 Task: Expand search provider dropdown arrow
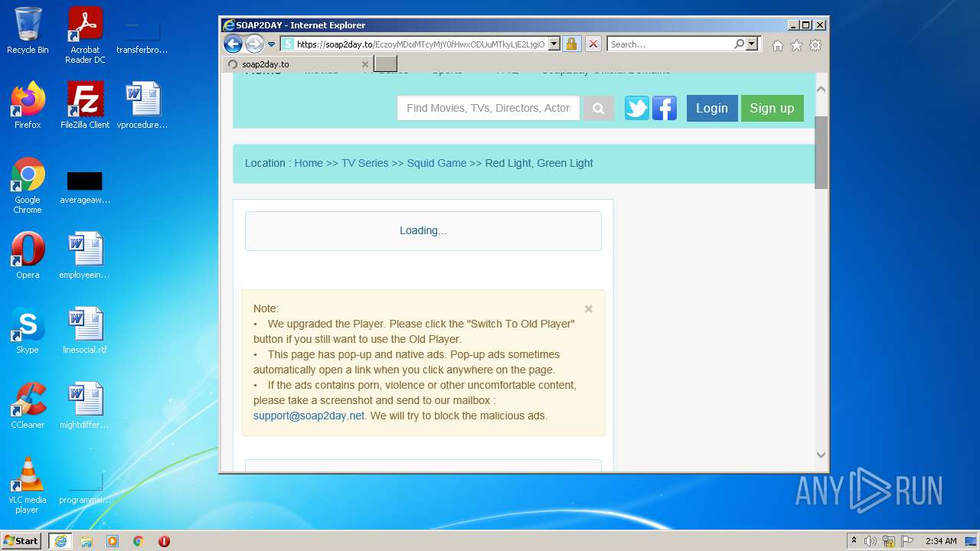[752, 44]
